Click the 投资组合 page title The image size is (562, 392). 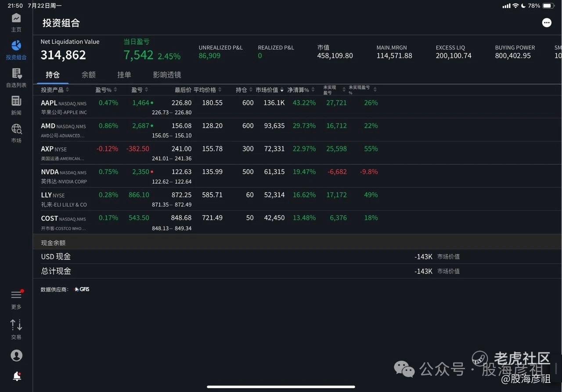pyautogui.click(x=61, y=23)
